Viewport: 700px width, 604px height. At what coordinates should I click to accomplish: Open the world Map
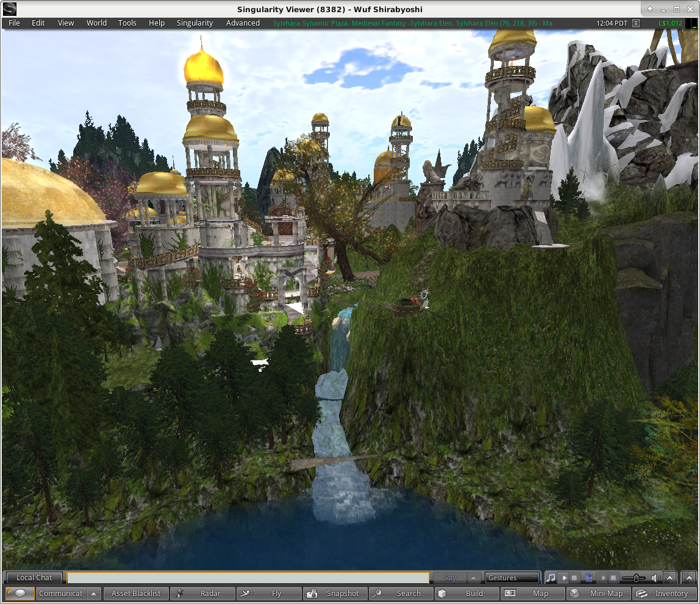pos(532,593)
